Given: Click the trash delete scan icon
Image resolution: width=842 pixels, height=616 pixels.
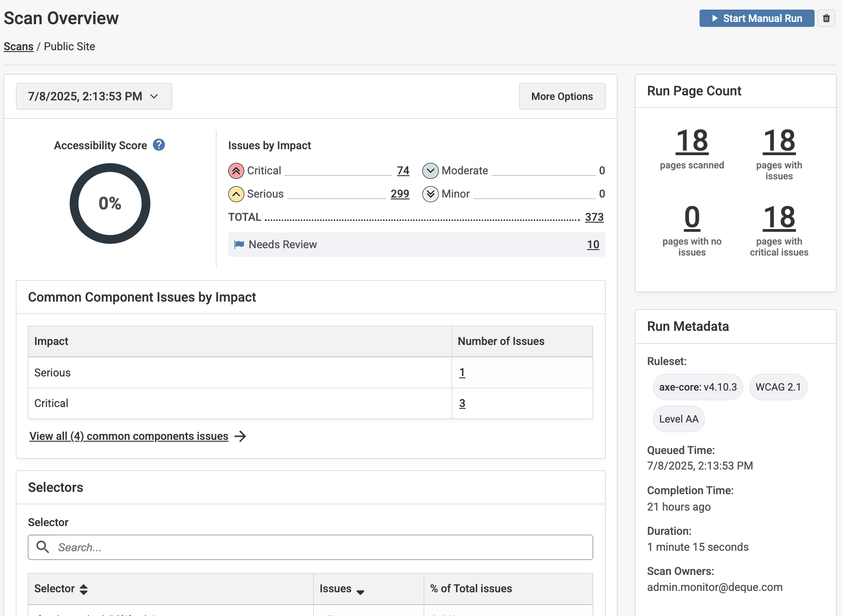Looking at the screenshot, I should [826, 18].
